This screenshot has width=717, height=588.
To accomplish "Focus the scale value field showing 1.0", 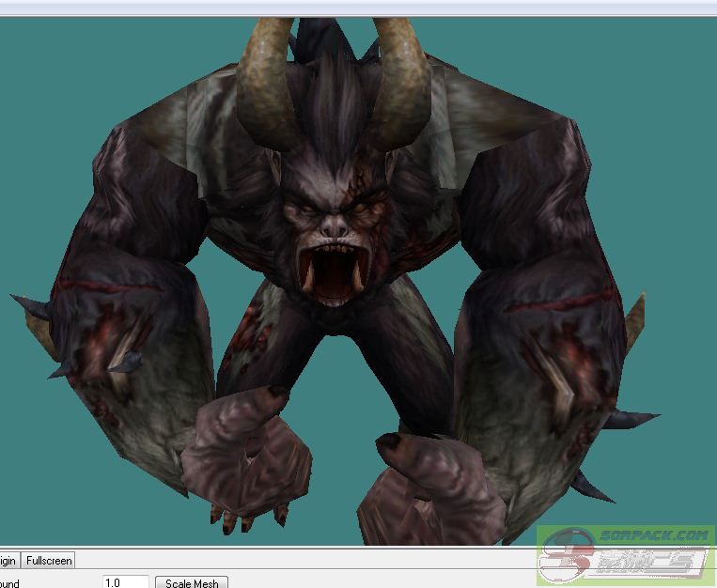I will click(125, 582).
